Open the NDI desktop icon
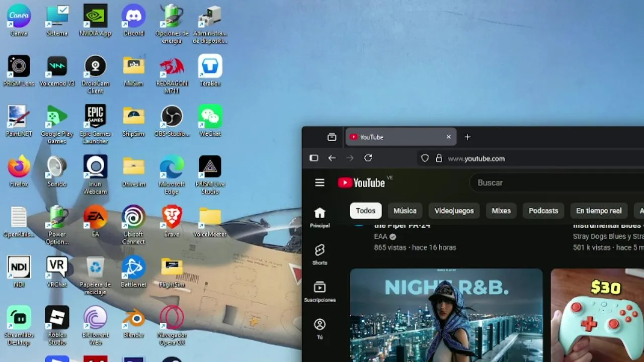644x362 pixels. pos(19,272)
